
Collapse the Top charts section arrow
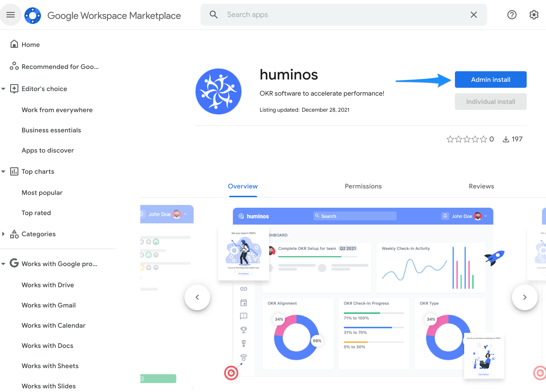3,172
